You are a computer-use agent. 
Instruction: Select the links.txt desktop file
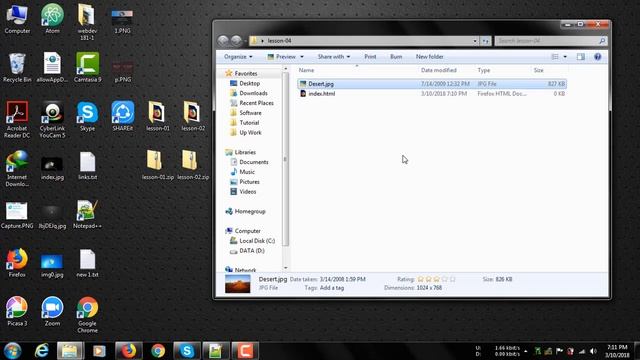point(87,165)
